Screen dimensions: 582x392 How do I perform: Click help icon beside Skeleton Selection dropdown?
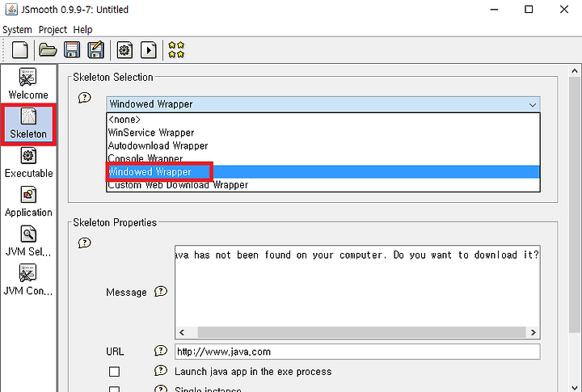coord(85,98)
